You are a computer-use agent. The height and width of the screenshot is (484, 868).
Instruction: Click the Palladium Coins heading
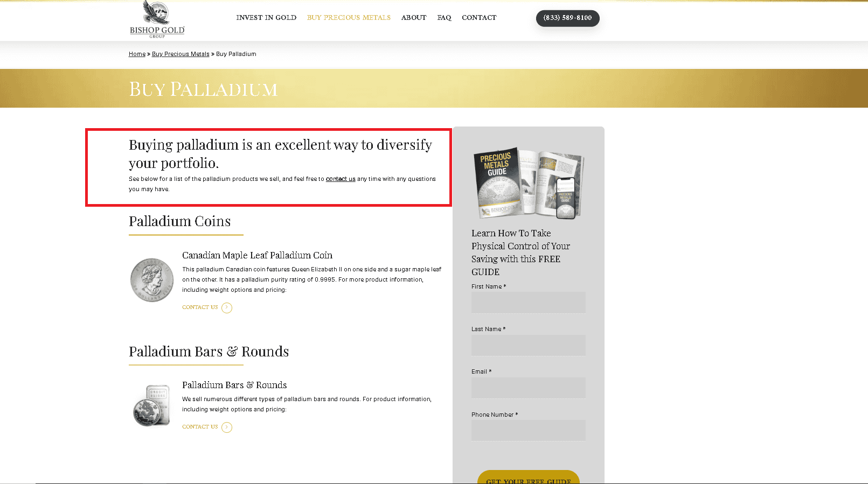(179, 221)
